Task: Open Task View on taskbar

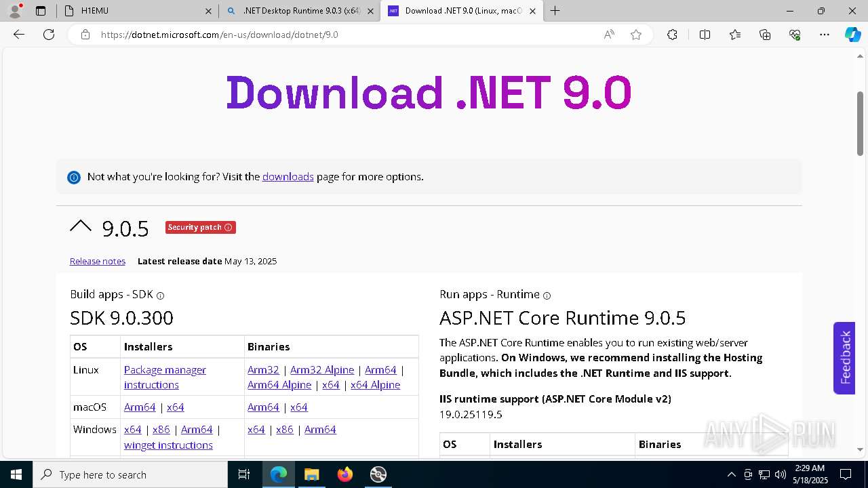Action: (245, 474)
